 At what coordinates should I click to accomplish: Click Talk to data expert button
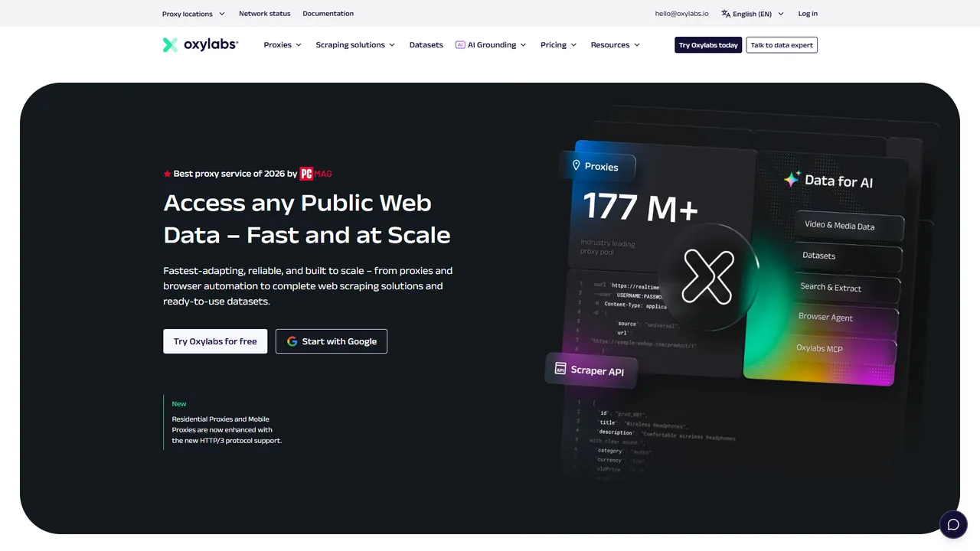782,45
